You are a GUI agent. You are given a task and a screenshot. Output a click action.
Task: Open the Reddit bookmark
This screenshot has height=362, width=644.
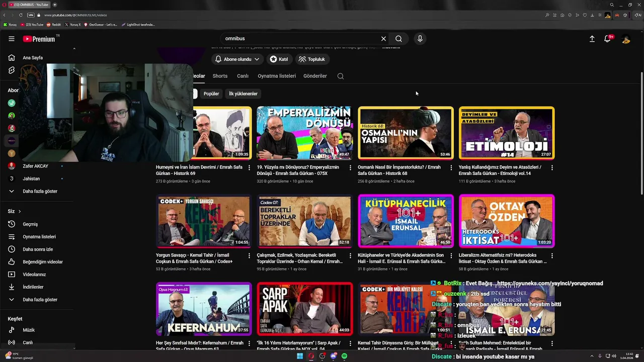coord(54,24)
